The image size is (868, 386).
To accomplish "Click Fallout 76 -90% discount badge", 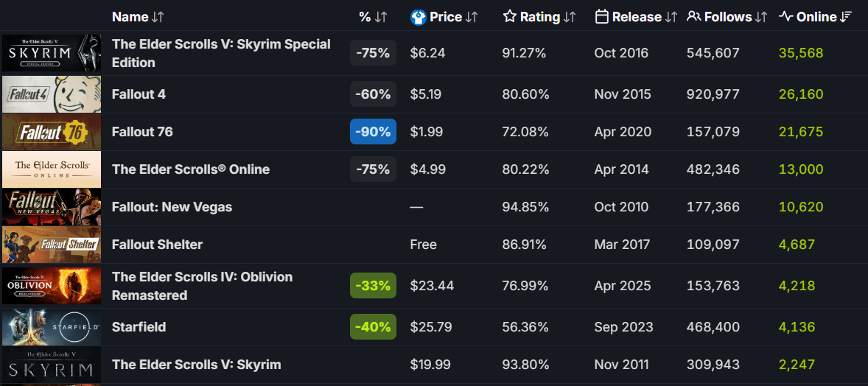I will tap(373, 132).
